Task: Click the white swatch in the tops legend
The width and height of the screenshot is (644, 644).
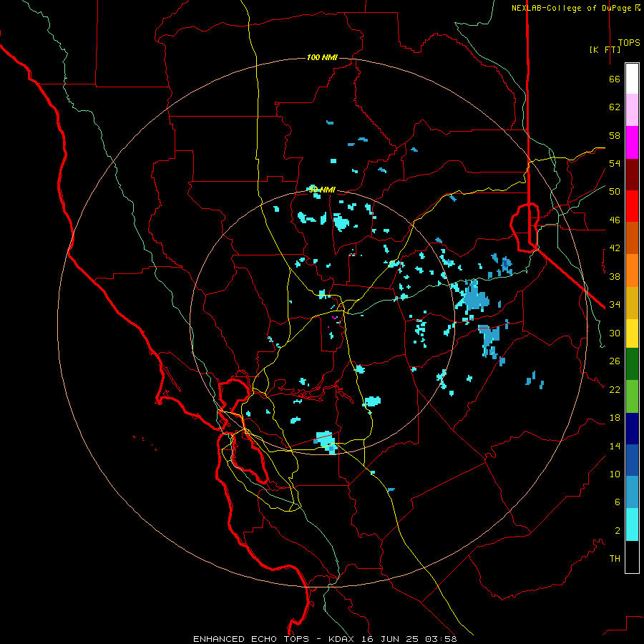Action: (632, 79)
